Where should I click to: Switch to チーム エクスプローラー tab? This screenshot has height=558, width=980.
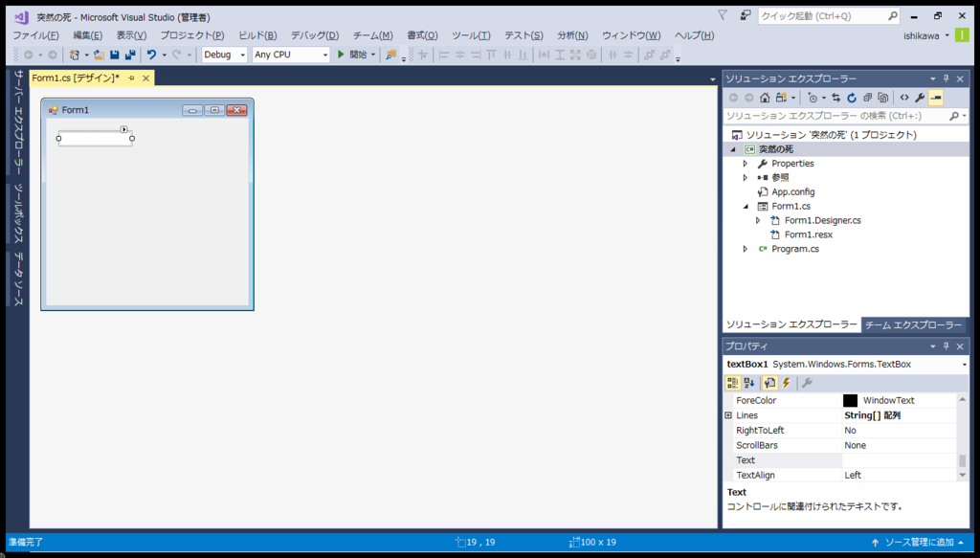pyautogui.click(x=914, y=324)
